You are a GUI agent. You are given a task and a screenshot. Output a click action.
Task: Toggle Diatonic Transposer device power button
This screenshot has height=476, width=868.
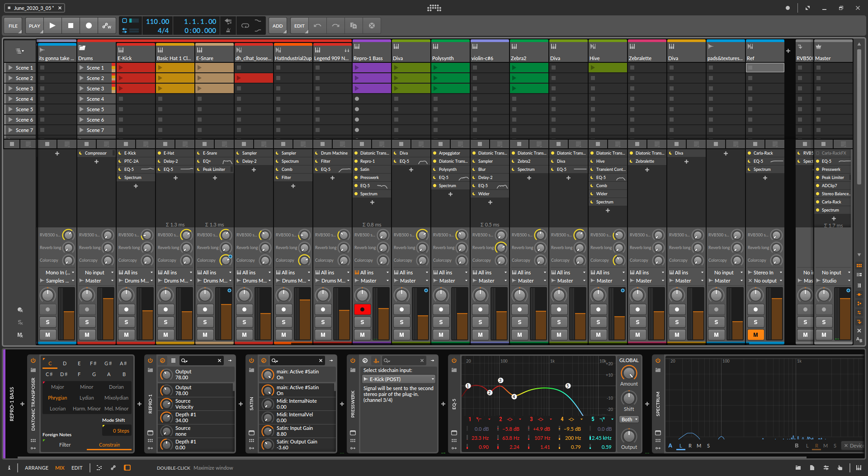33,360
